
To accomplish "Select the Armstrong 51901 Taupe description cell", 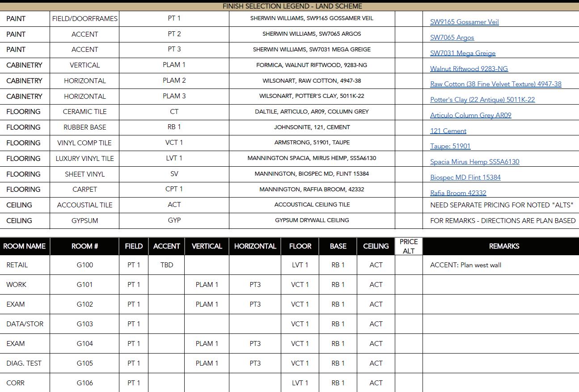I will pyautogui.click(x=312, y=143).
